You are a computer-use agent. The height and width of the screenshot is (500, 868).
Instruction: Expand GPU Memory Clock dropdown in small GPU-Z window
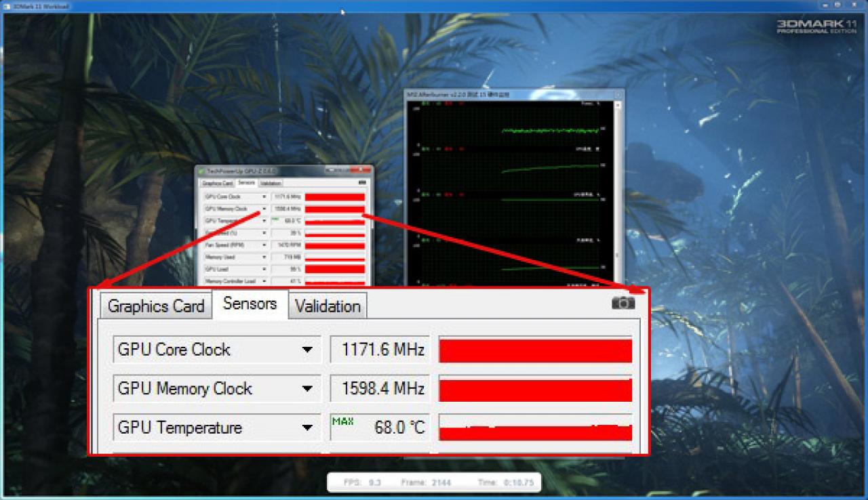click(264, 209)
